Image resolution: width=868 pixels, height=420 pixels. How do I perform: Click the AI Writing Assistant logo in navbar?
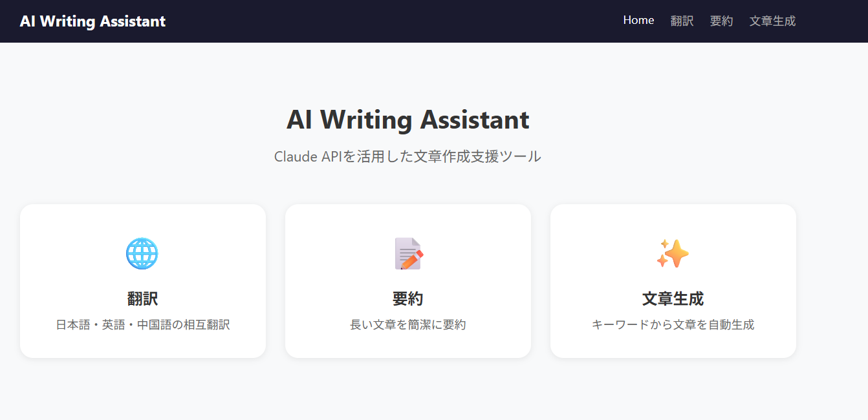tap(92, 21)
